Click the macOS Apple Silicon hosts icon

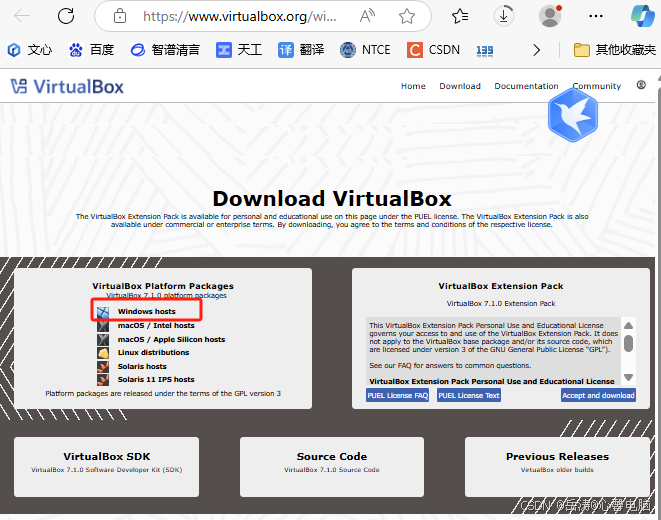(103, 340)
